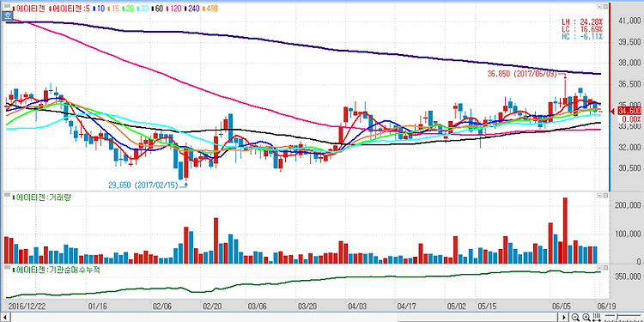The image size is (644, 322).
Task: Click the LC : 16.69% indicator
Action: click(582, 29)
